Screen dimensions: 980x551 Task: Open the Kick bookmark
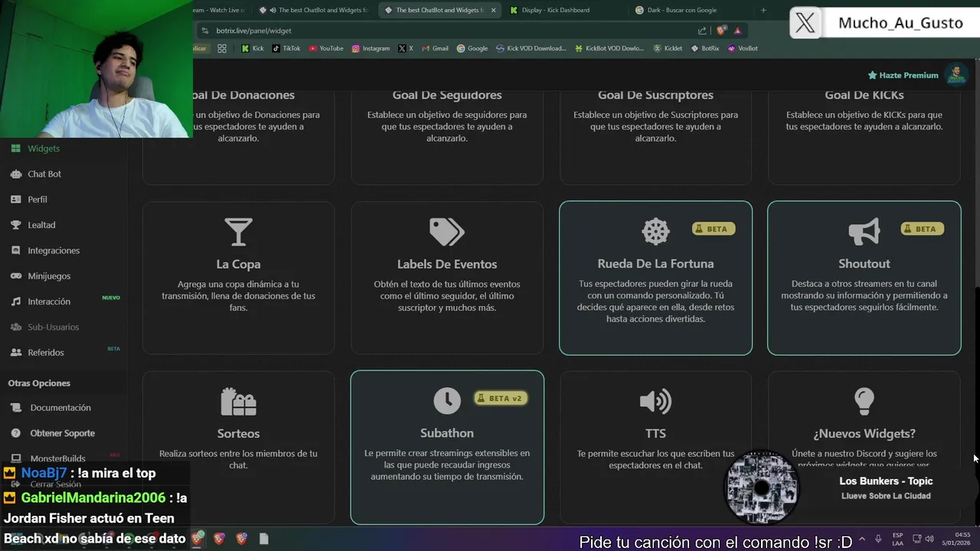pos(253,48)
